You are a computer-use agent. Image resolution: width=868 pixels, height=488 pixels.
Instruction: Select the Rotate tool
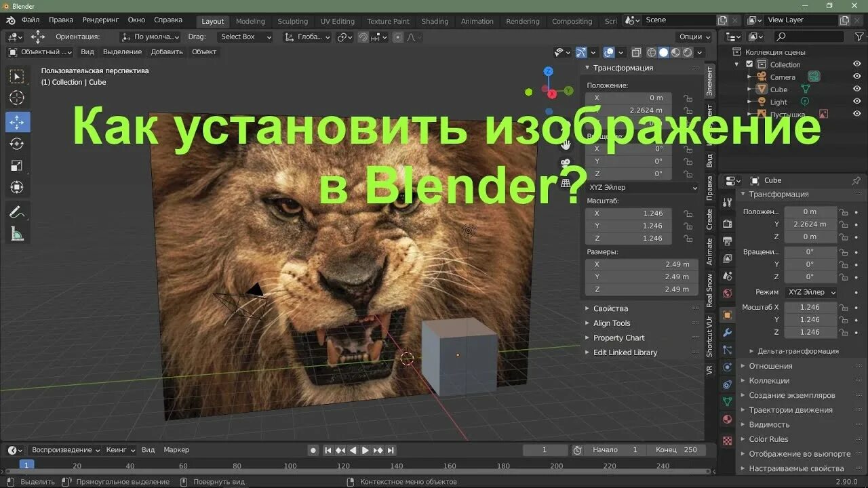[17, 144]
